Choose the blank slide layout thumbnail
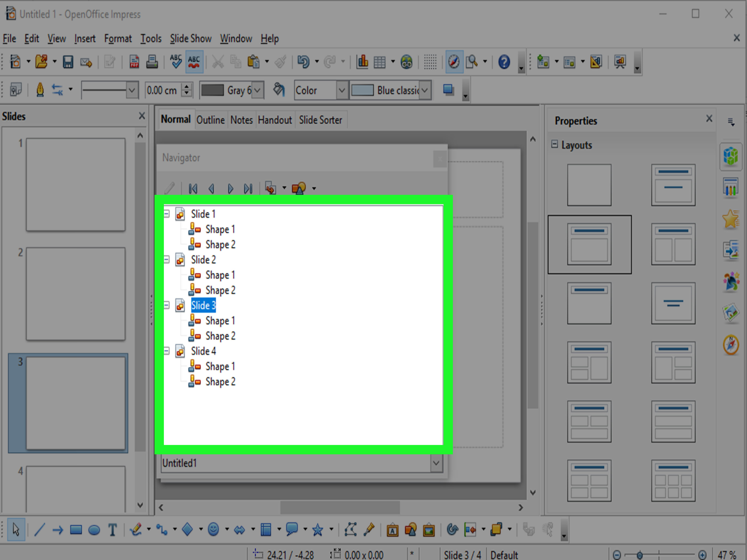 click(x=589, y=185)
